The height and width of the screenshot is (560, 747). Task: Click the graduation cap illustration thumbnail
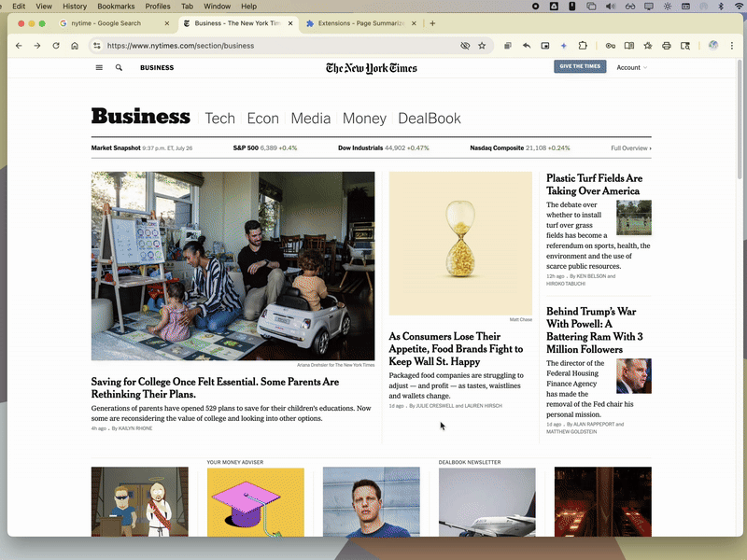255,502
